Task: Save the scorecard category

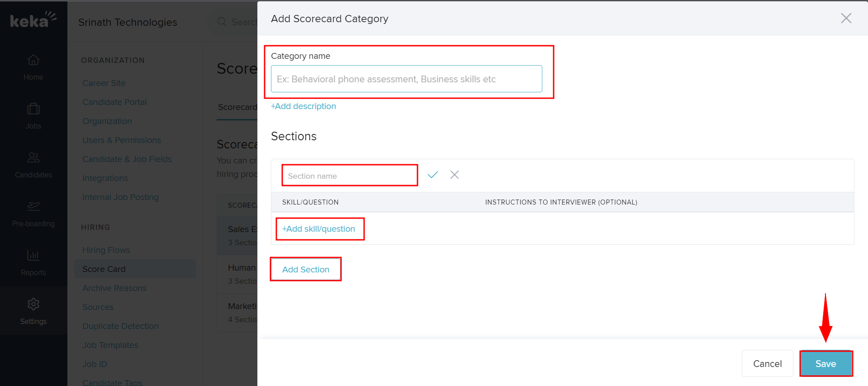Action: [825, 364]
